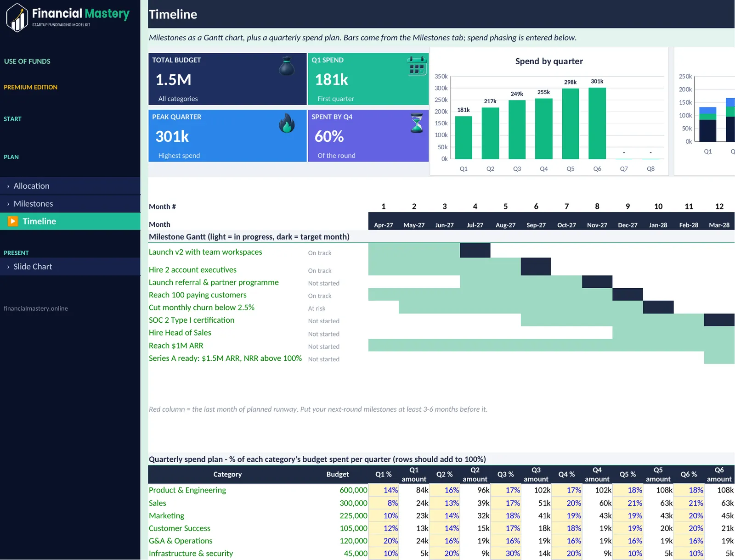Image resolution: width=735 pixels, height=560 pixels.
Task: Click the Financial Mastery logo icon
Action: [x=17, y=17]
